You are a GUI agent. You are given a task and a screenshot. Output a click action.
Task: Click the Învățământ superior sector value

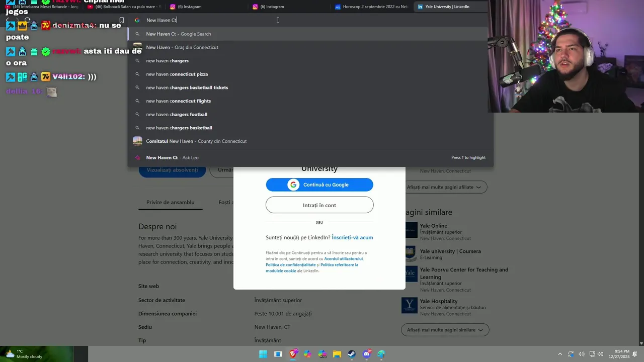click(x=278, y=300)
